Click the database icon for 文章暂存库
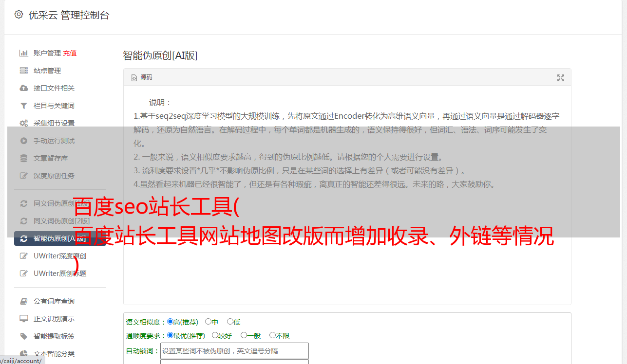 tap(23, 158)
